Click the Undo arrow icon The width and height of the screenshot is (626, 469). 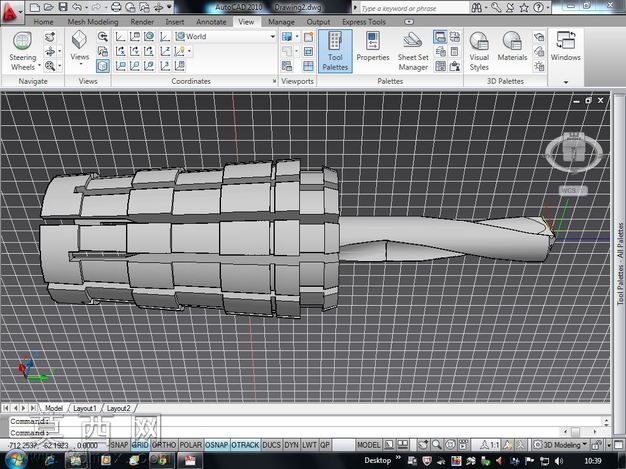click(x=77, y=7)
